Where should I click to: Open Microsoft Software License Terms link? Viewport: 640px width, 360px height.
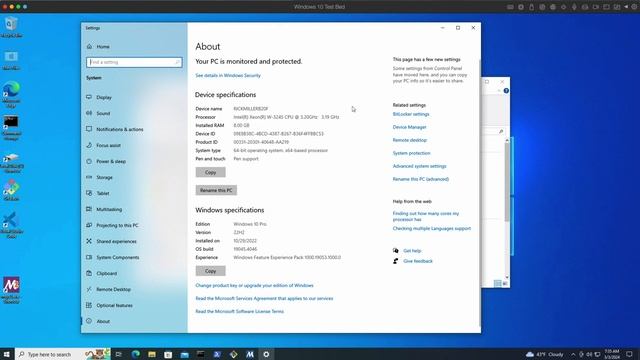239,311
